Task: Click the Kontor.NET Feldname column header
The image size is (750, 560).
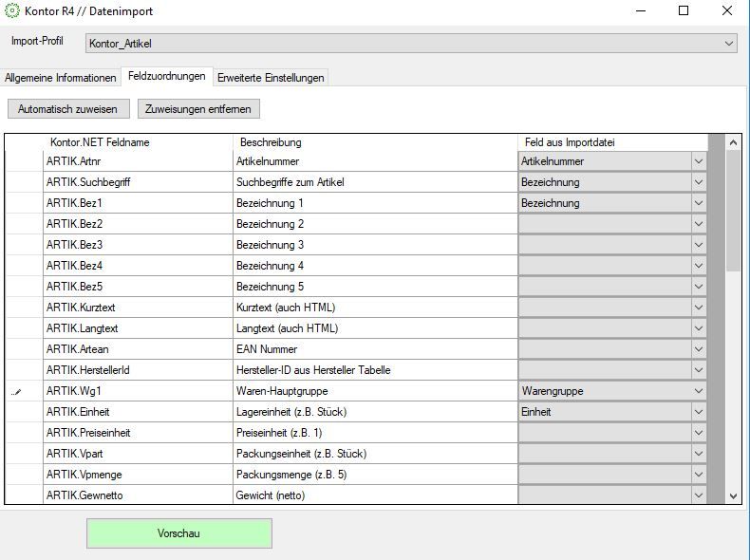Action: point(137,142)
